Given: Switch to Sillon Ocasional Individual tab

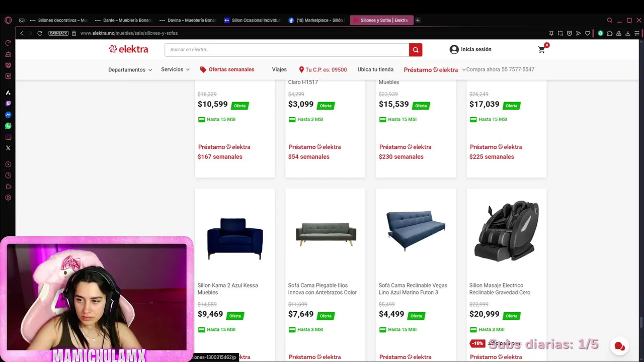Looking at the screenshot, I should 253,20.
